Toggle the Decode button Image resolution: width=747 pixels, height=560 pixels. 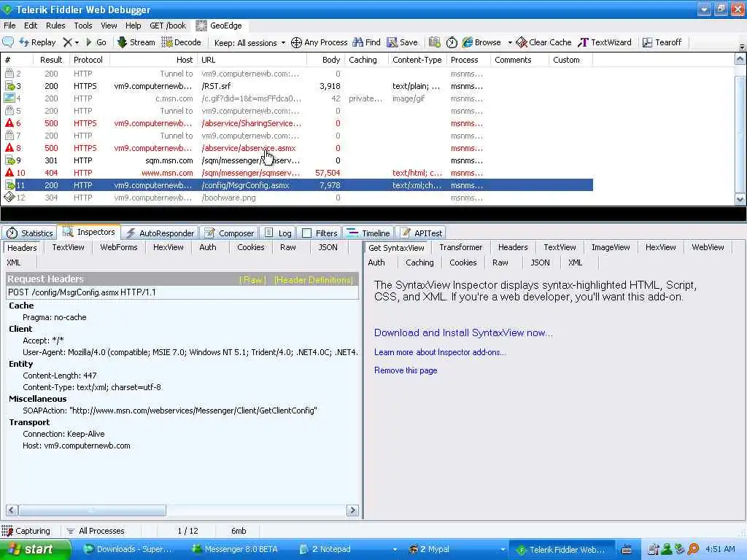(182, 42)
